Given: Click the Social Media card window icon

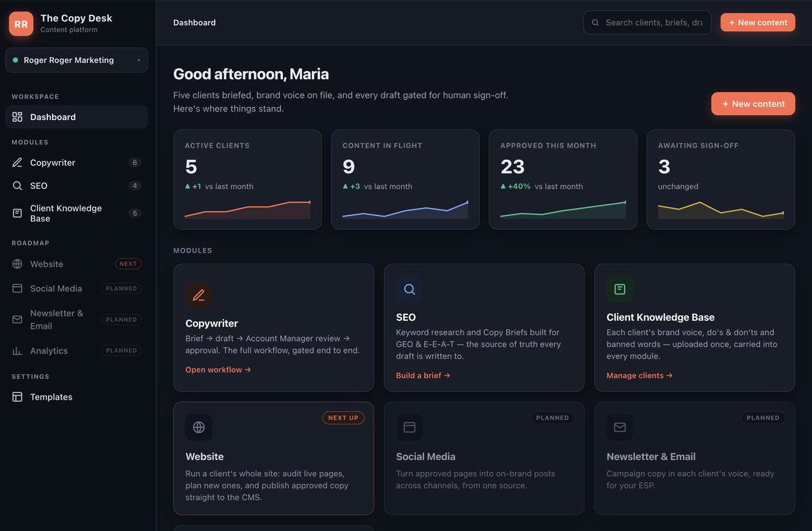Looking at the screenshot, I should (409, 427).
